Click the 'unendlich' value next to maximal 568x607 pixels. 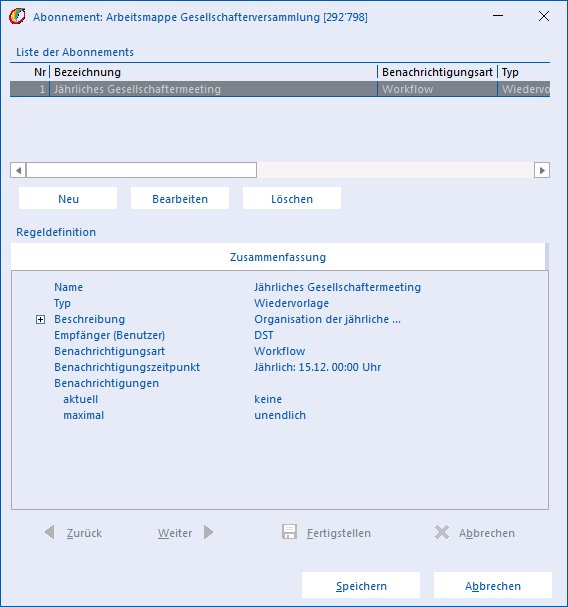click(x=280, y=415)
